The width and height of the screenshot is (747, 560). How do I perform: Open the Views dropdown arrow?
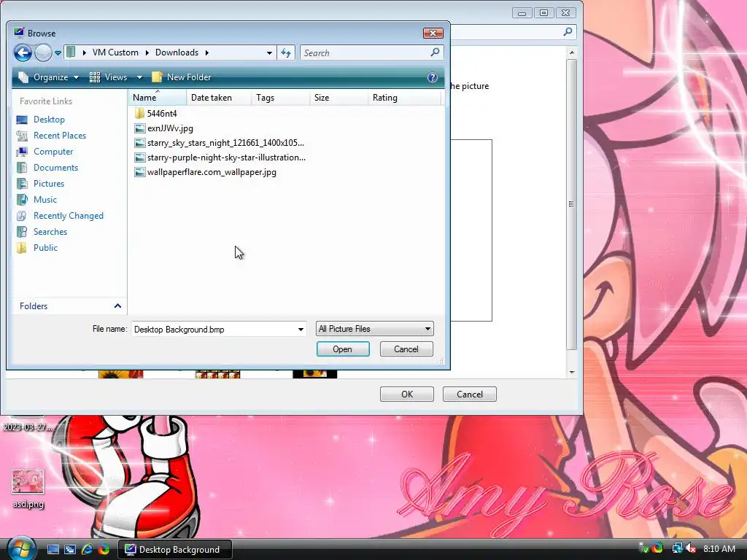[139, 77]
